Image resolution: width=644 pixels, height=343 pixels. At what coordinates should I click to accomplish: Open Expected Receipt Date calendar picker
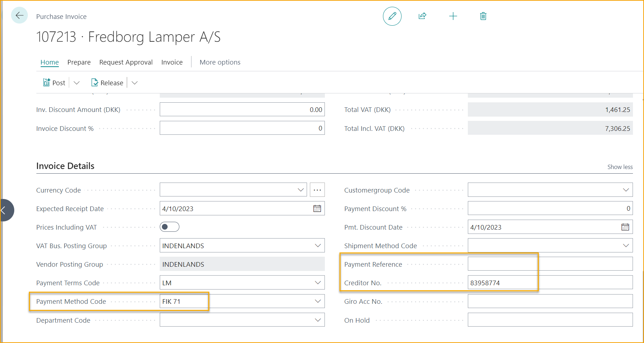pos(317,209)
